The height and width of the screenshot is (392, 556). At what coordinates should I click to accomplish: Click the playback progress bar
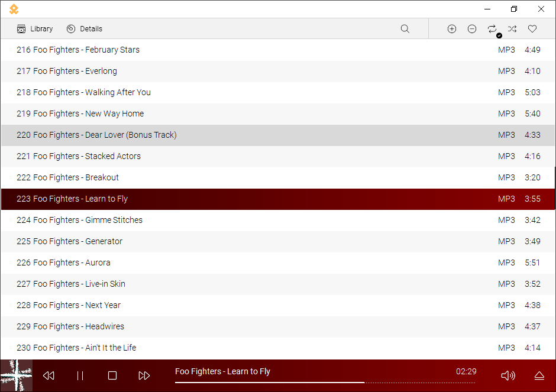324,383
